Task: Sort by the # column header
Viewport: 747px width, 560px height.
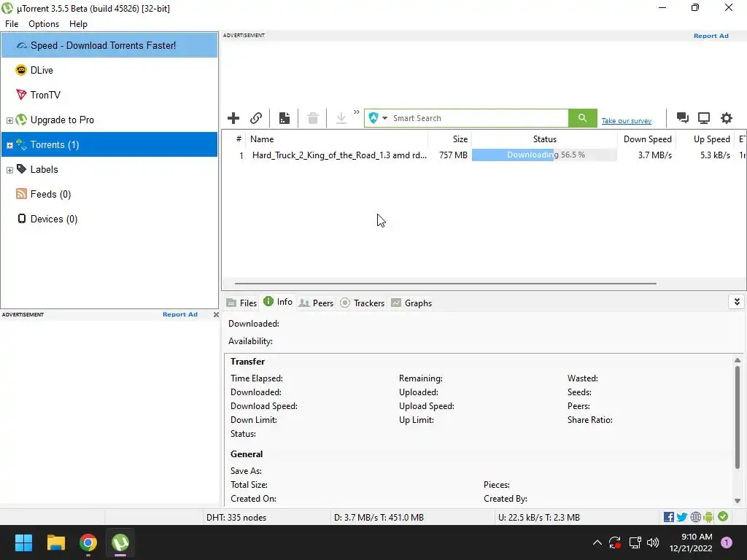Action: click(239, 139)
